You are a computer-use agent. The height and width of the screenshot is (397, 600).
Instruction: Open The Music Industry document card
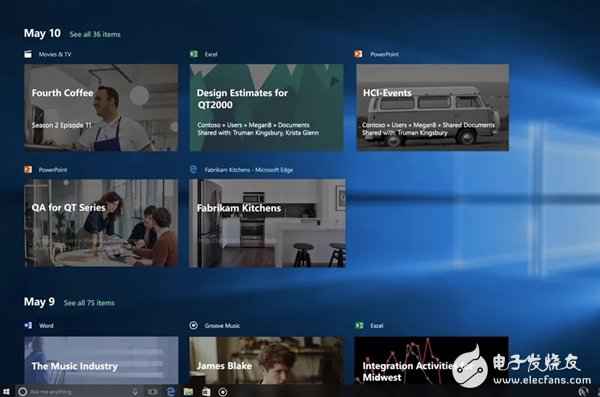(x=101, y=360)
